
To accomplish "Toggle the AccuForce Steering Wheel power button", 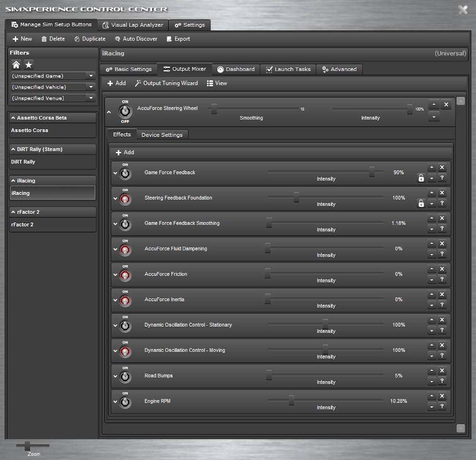I will tap(125, 111).
